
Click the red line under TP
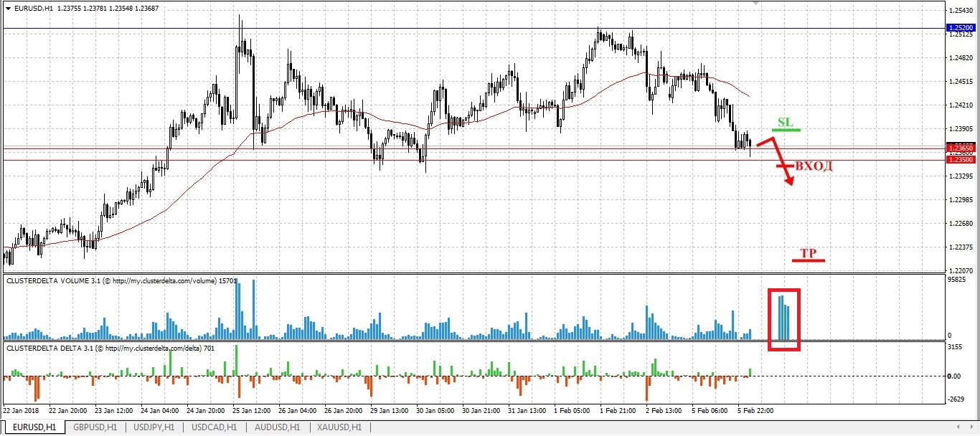tap(809, 260)
